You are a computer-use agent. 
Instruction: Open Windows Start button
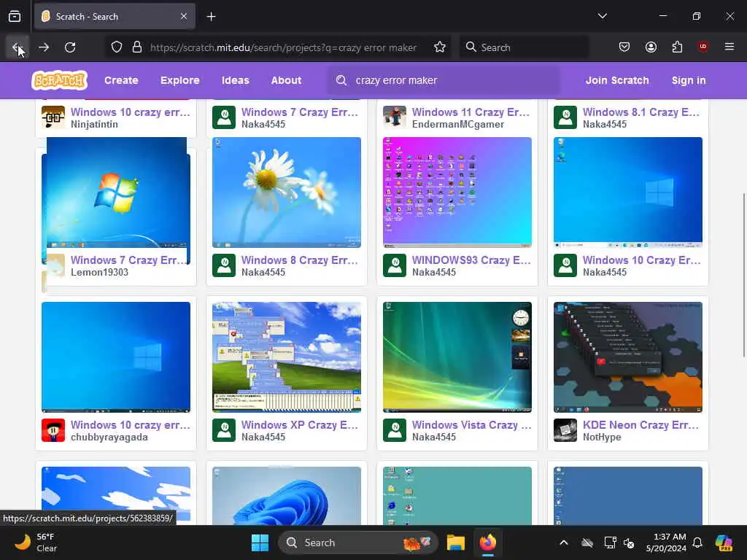260,542
